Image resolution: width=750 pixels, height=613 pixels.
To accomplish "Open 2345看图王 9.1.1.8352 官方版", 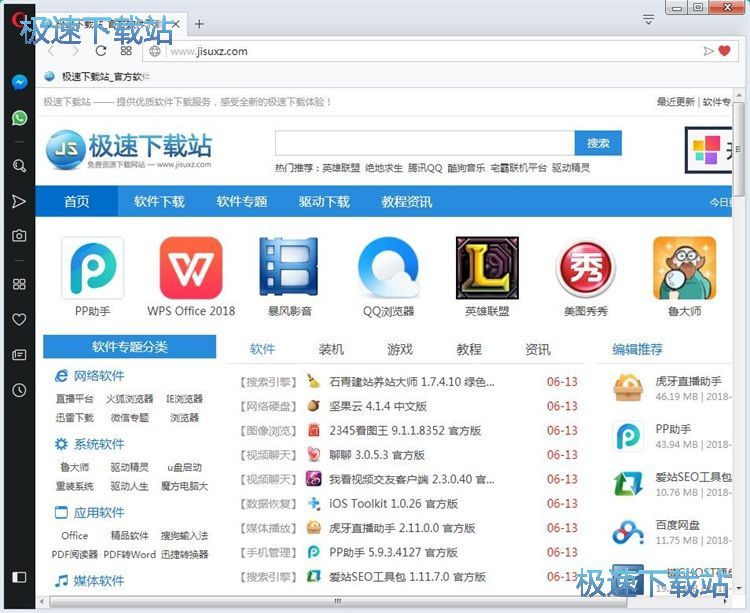I will click(x=405, y=430).
